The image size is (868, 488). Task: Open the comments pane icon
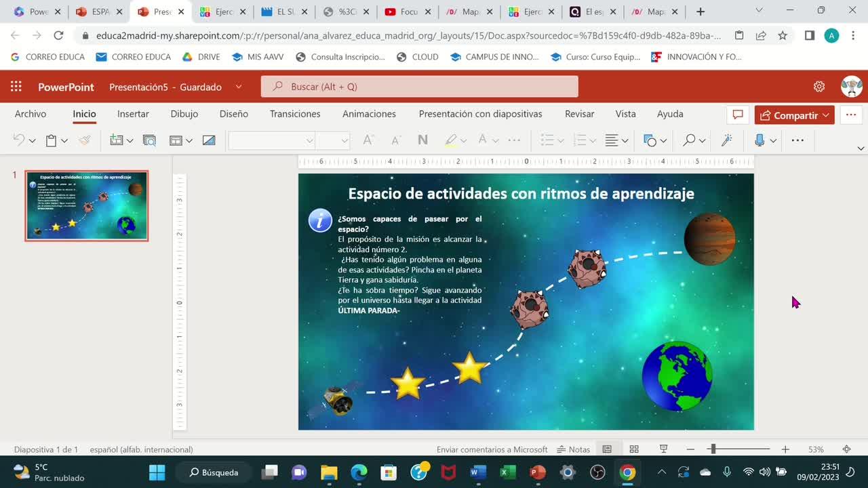738,115
